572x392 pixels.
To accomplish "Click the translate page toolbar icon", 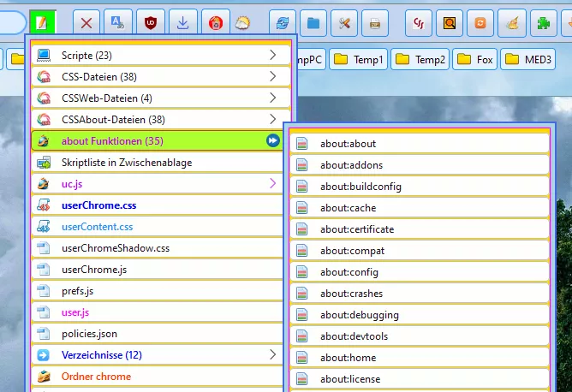I will tap(118, 23).
